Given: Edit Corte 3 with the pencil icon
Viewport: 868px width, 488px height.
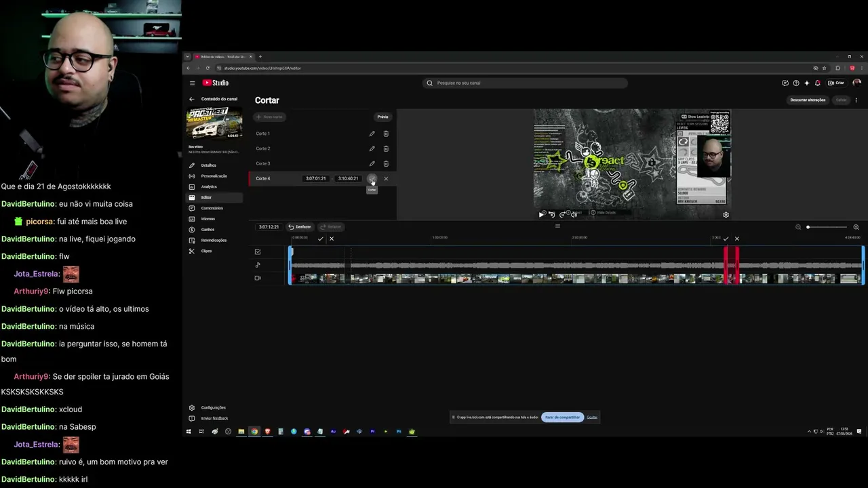Looking at the screenshot, I should [372, 163].
